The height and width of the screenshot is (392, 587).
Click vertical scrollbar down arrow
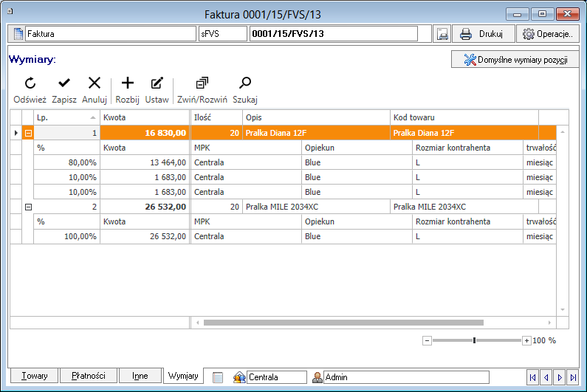(563, 309)
